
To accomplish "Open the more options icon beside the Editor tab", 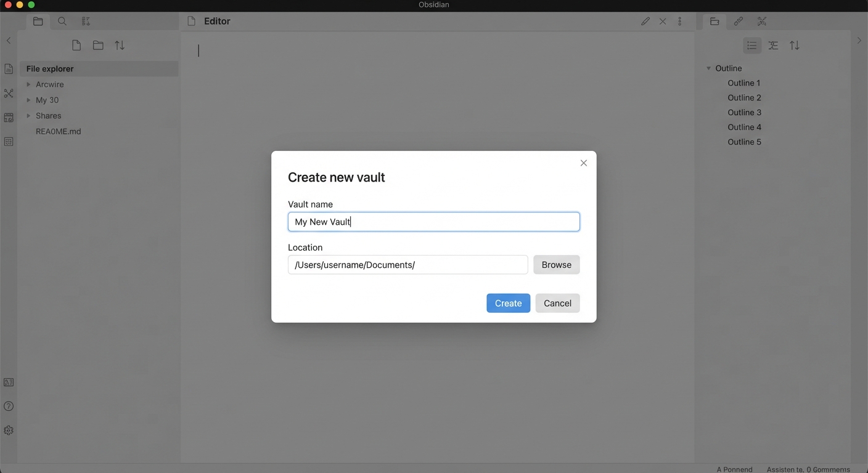I will 679,21.
